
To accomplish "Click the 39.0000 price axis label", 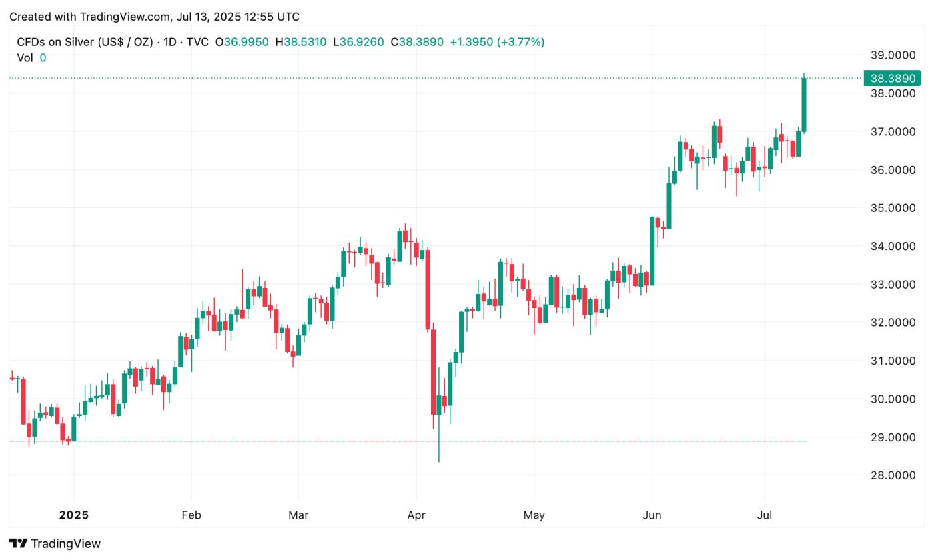I will 893,55.
